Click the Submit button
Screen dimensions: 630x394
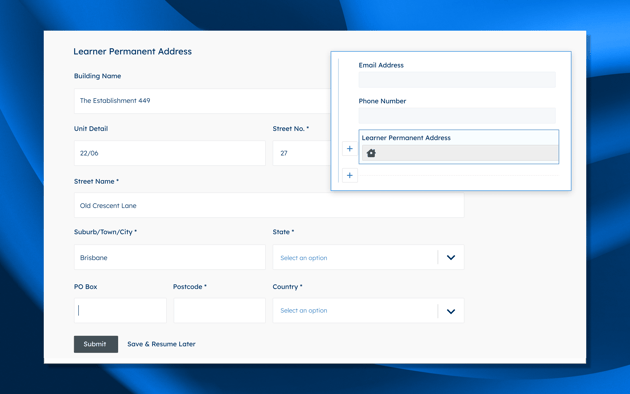(96, 344)
